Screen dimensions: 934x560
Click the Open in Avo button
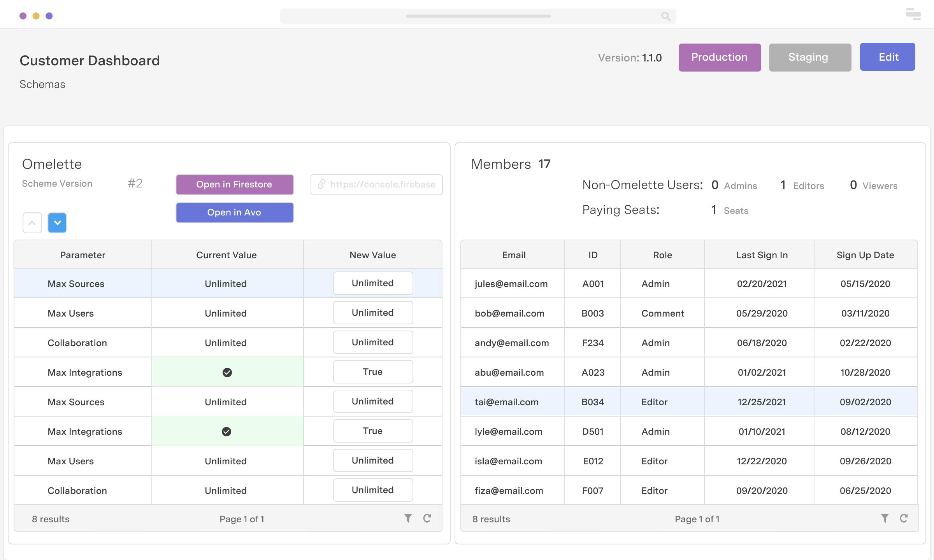pos(234,211)
